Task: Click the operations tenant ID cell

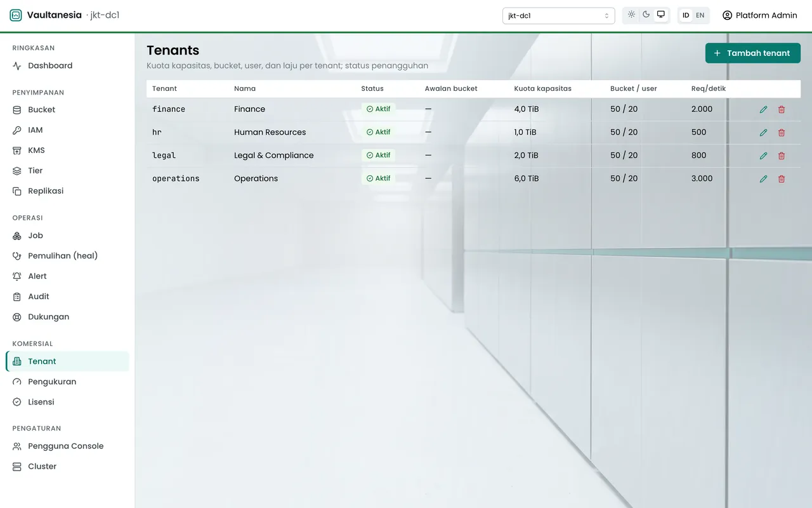Action: 176,179
